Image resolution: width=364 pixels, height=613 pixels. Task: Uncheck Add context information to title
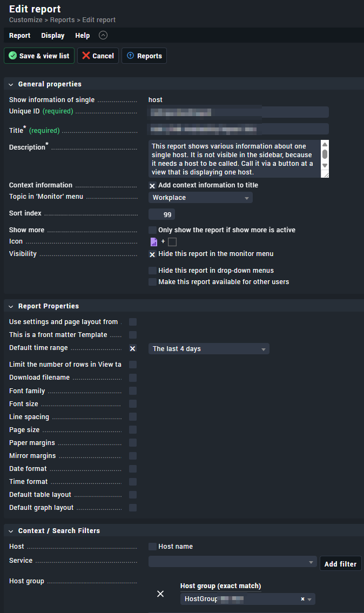coord(152,185)
